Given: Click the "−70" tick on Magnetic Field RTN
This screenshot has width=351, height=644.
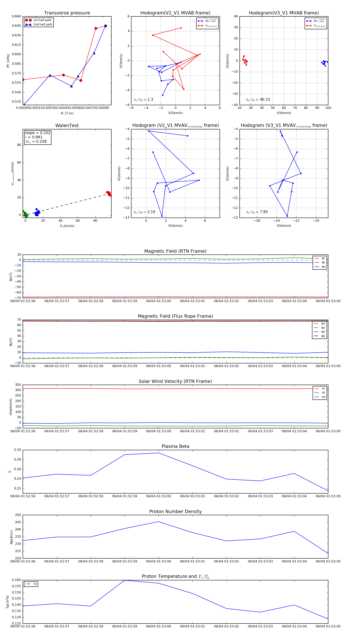Looking at the screenshot, I should (x=18, y=298).
